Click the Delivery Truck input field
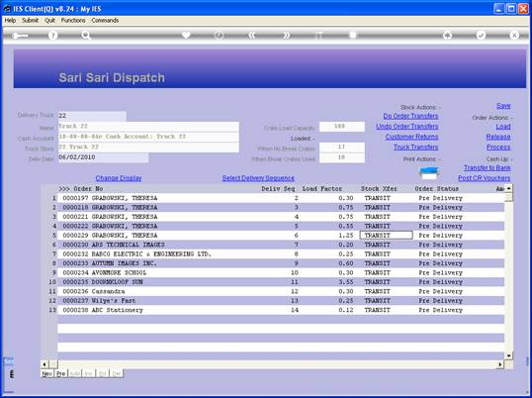Image resolution: width=532 pixels, height=398 pixels. 92,116
